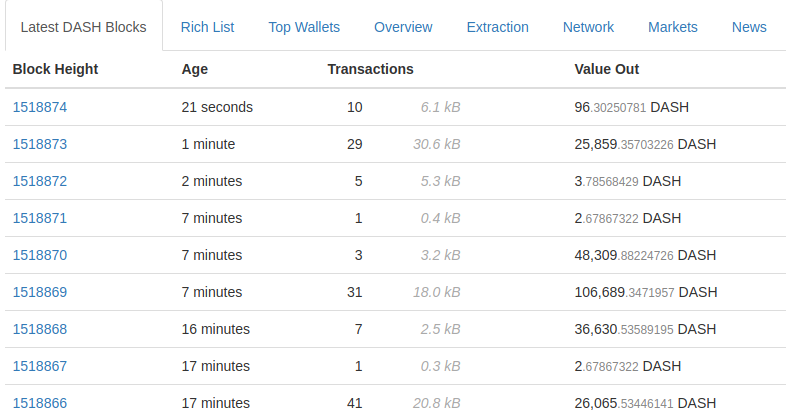The width and height of the screenshot is (786, 416).
Task: Go to the Overview tab
Action: [x=403, y=27]
